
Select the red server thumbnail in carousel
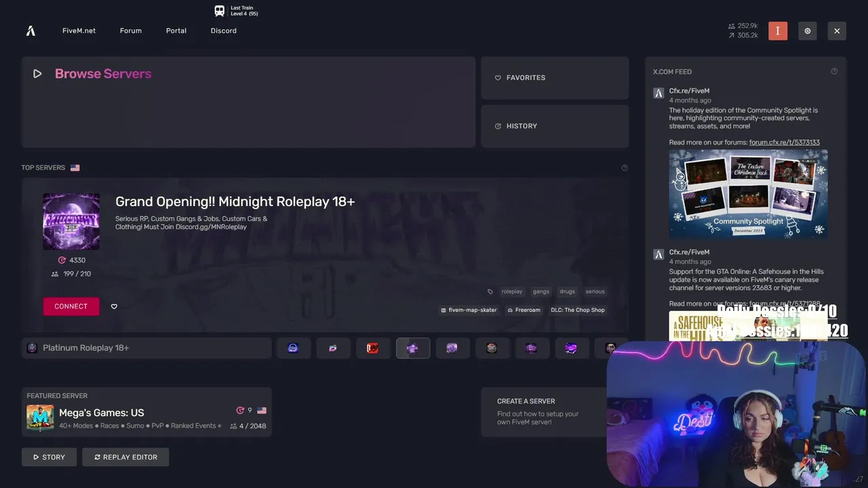[373, 348]
